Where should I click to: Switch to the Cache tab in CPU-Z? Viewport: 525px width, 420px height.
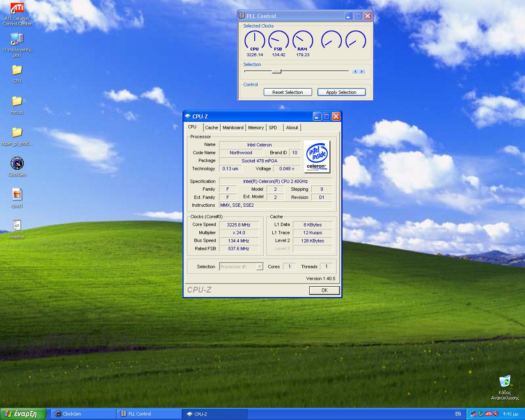pyautogui.click(x=212, y=128)
